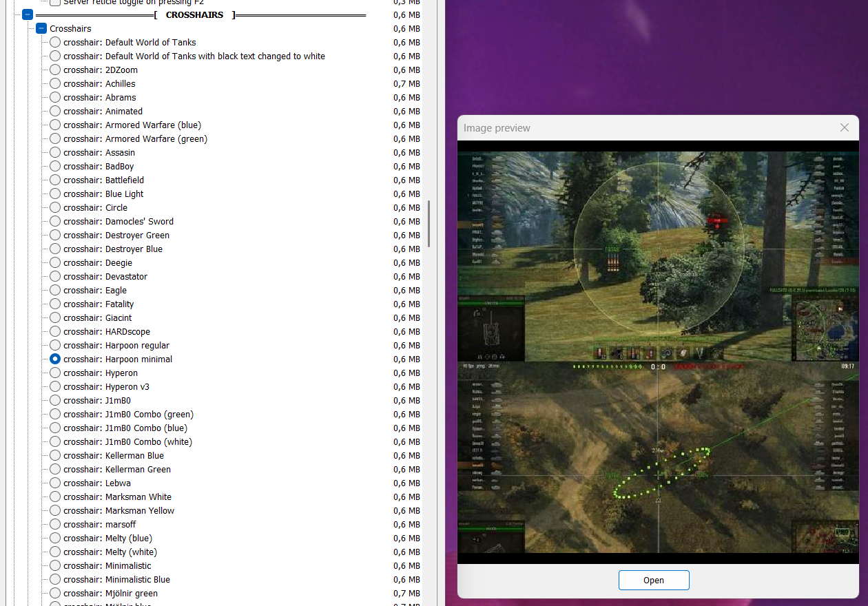Choose crosshair: Marksman Yellow
The image size is (868, 606).
[x=55, y=510]
